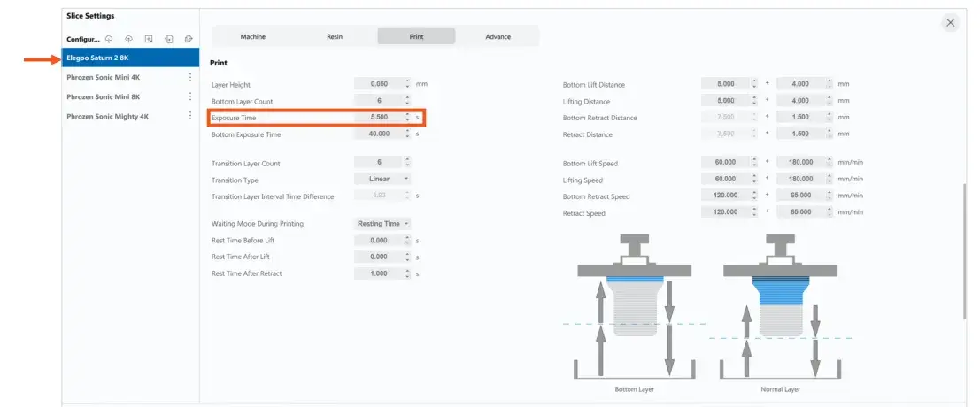Click the Bottom Exposure Time input field

tap(378, 134)
